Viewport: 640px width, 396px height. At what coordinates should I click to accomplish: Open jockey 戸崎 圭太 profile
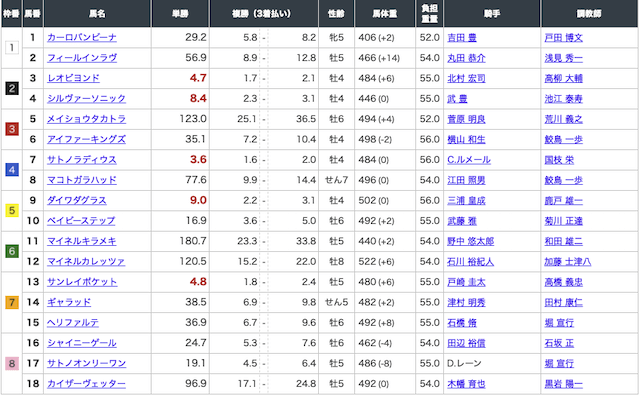click(x=466, y=282)
